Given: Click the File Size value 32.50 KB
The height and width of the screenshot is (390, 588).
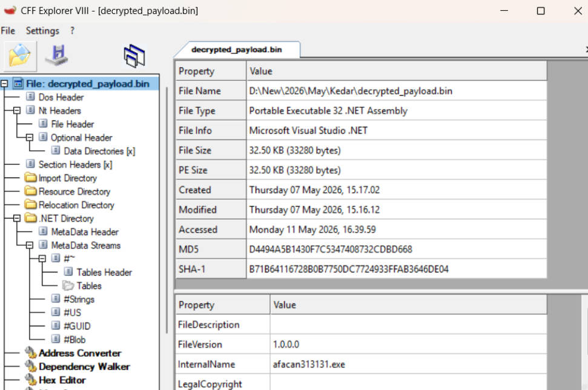Looking at the screenshot, I should click(x=295, y=150).
